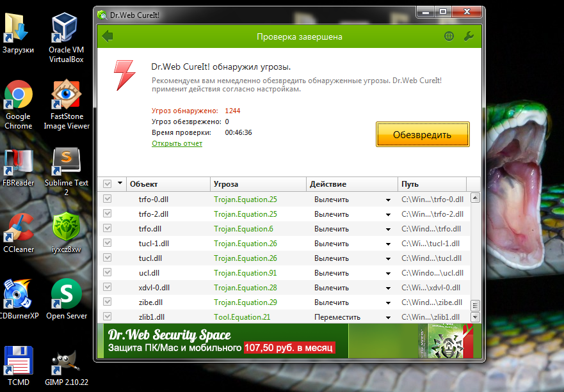
Task: Launch CDBurnerXP desktop shortcut
Action: [x=18, y=299]
